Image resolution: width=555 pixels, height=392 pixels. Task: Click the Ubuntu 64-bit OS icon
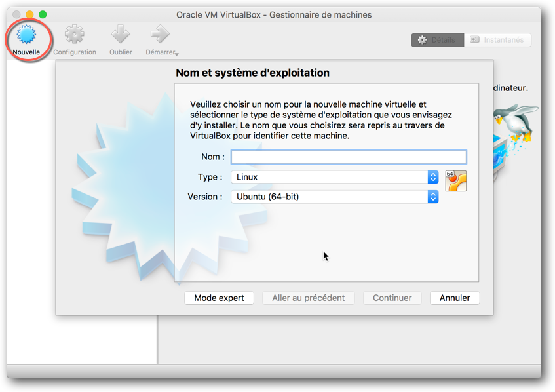point(456,181)
